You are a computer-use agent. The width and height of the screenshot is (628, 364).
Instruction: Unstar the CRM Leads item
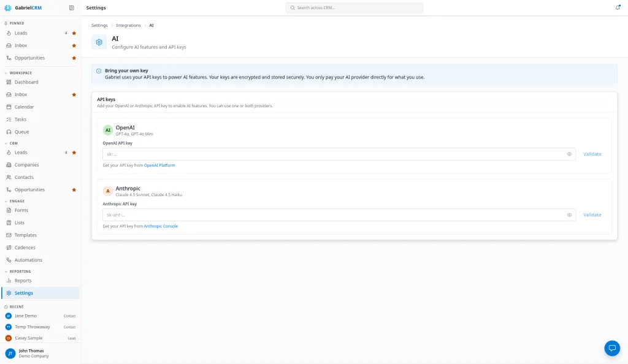[x=74, y=153]
